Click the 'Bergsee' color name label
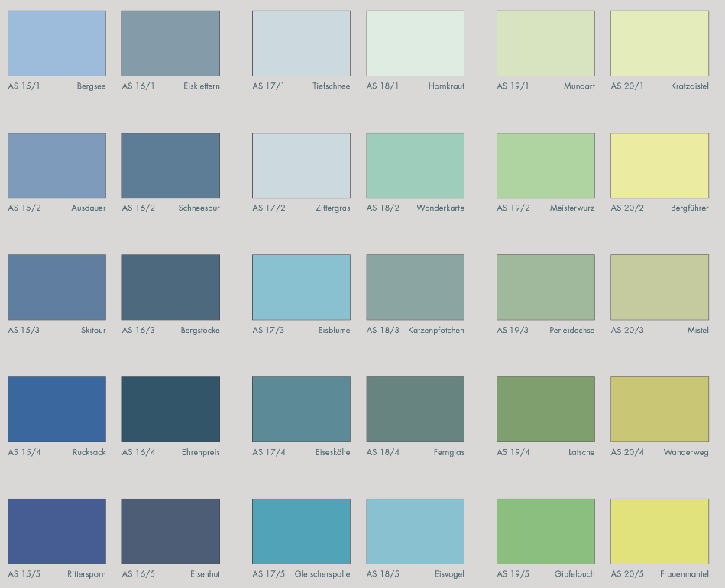The image size is (725, 588). coord(91,86)
